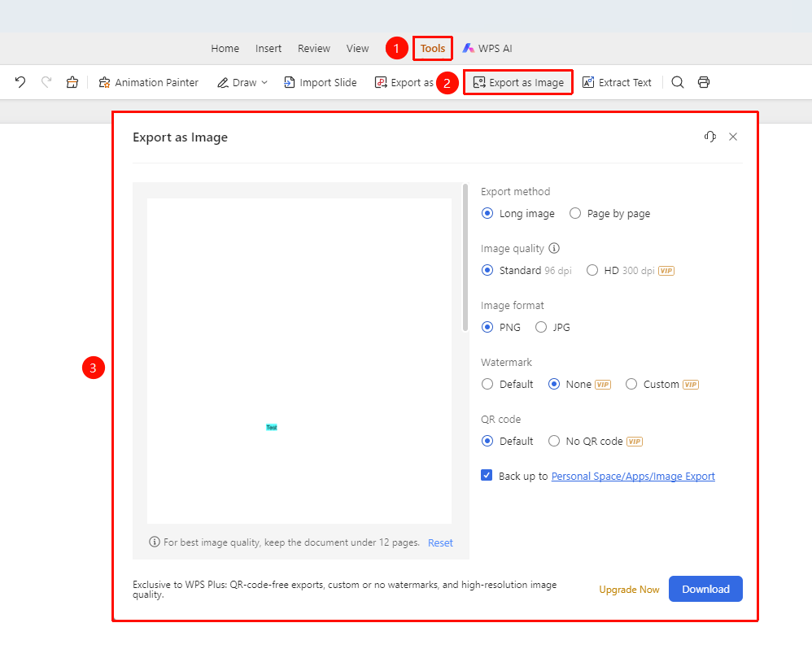Select the Tools tab
The height and width of the screenshot is (649, 812).
click(433, 48)
